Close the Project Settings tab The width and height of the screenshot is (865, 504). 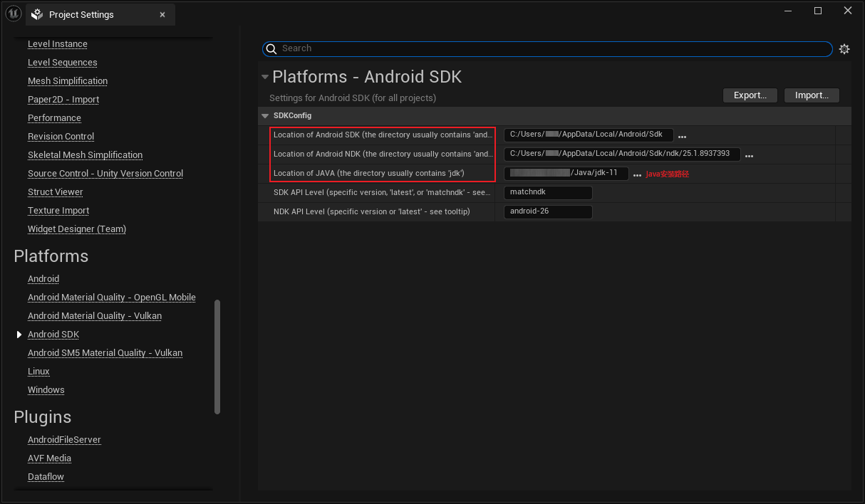coord(162,15)
